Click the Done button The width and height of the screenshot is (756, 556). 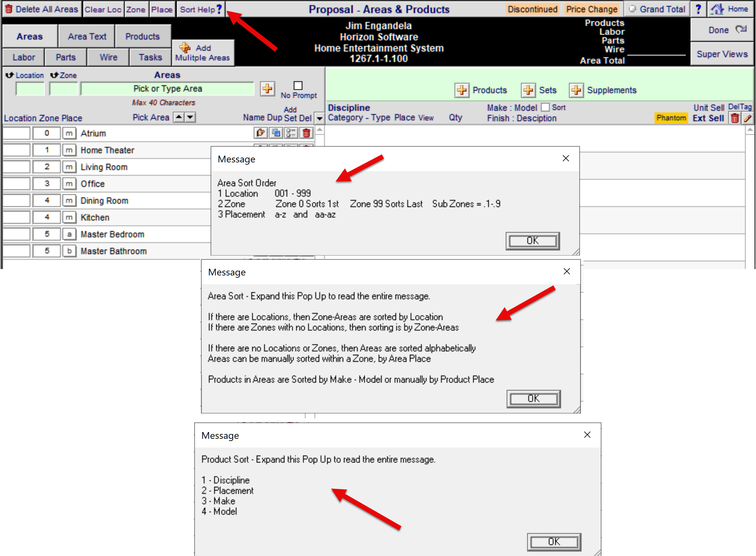tap(722, 29)
